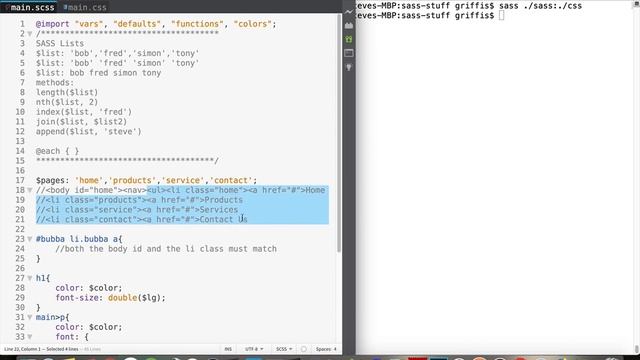The height and width of the screenshot is (360, 640).
Task: Click the '$list: bob fred simon tony' line
Action: [x=98, y=73]
